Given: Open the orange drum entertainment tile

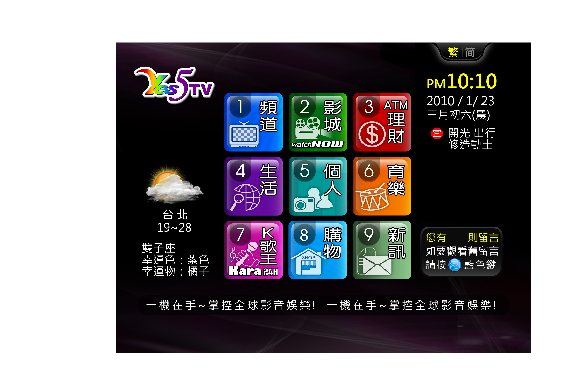Looking at the screenshot, I should tap(382, 186).
